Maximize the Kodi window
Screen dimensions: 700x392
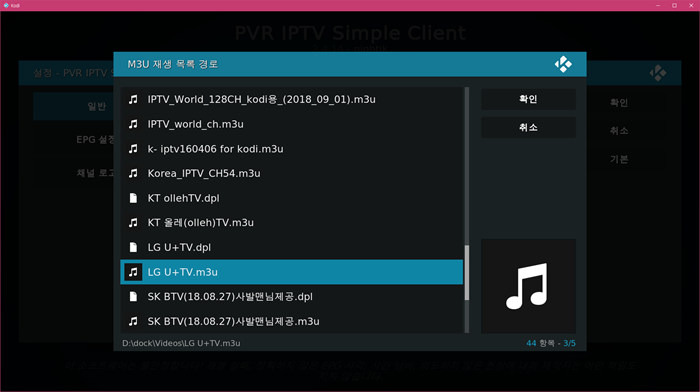[x=675, y=5]
